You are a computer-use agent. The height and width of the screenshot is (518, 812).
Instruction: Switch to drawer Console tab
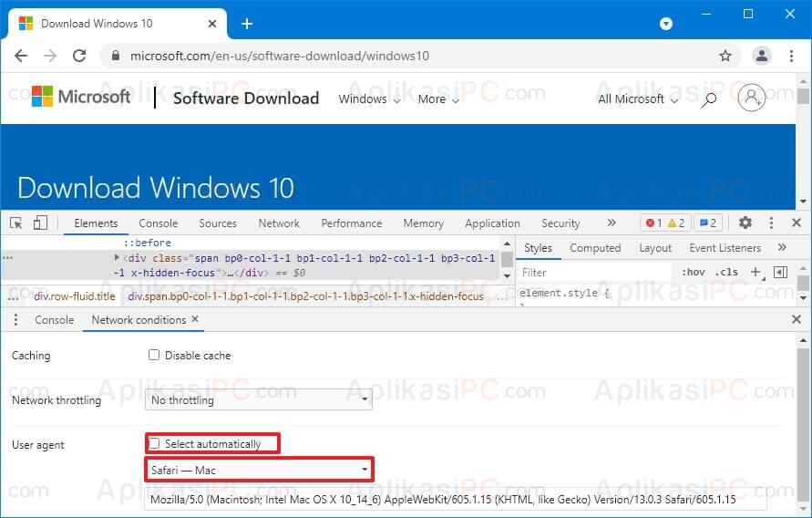(54, 320)
